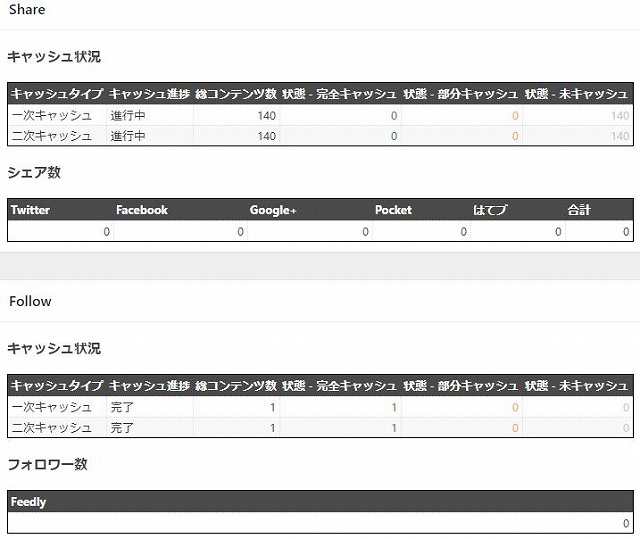Click 未キャッシュ value 140 in Share 二次キャッシュ row
The height and width of the screenshot is (539, 640).
[x=620, y=136]
